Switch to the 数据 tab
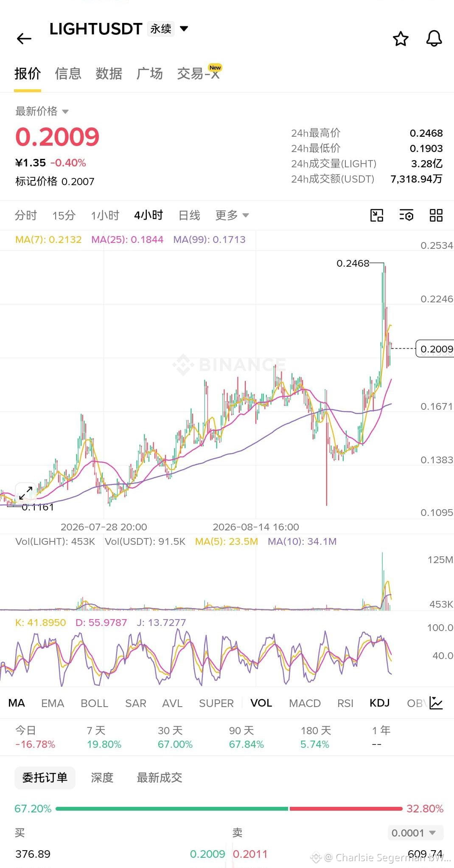454x868 pixels. [109, 73]
